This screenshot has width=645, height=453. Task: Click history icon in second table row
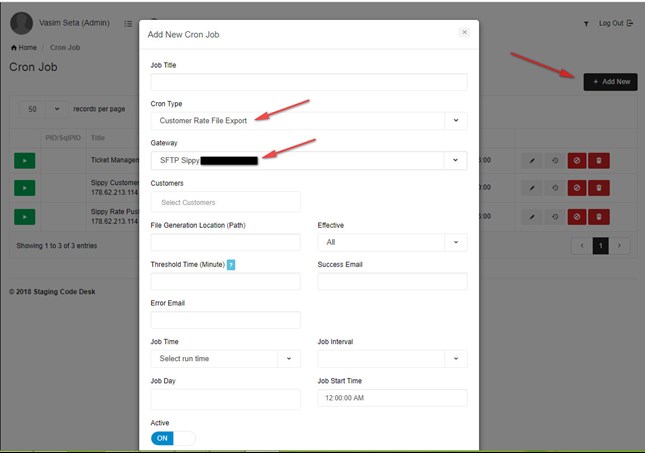(554, 188)
